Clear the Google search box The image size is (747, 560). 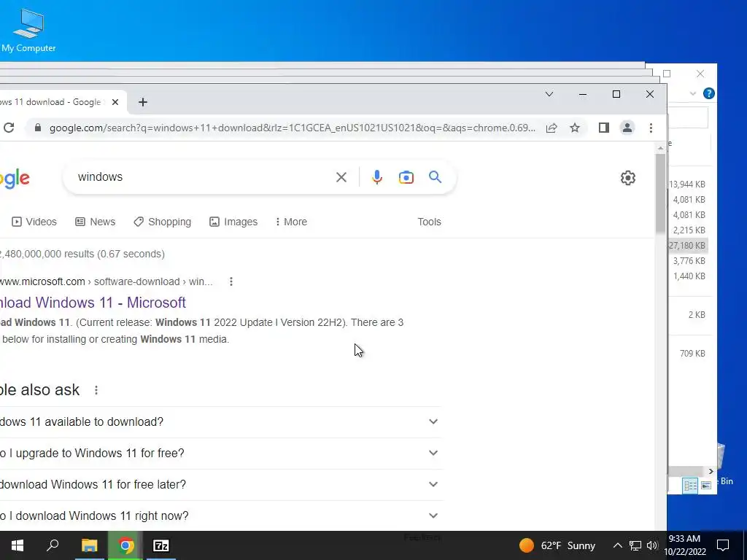(x=341, y=177)
